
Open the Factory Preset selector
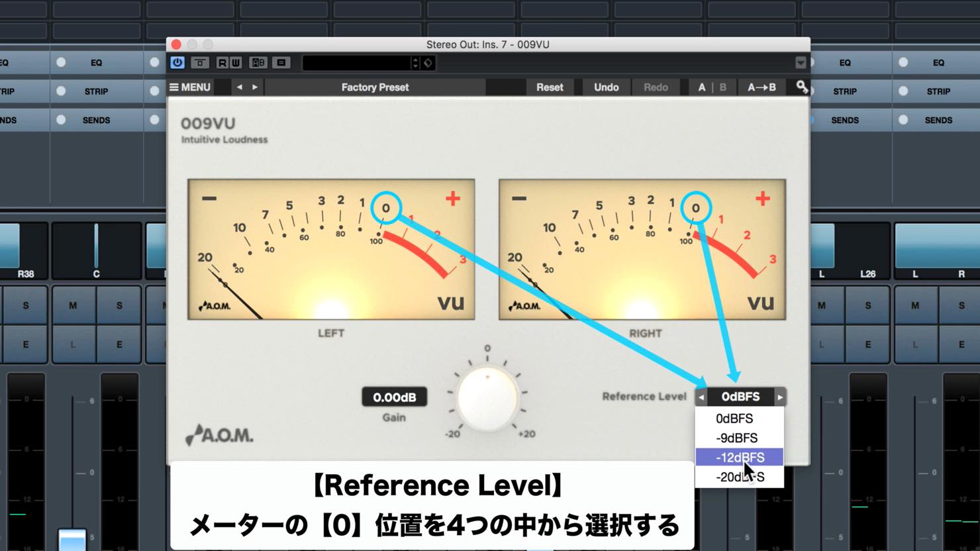pyautogui.click(x=375, y=87)
